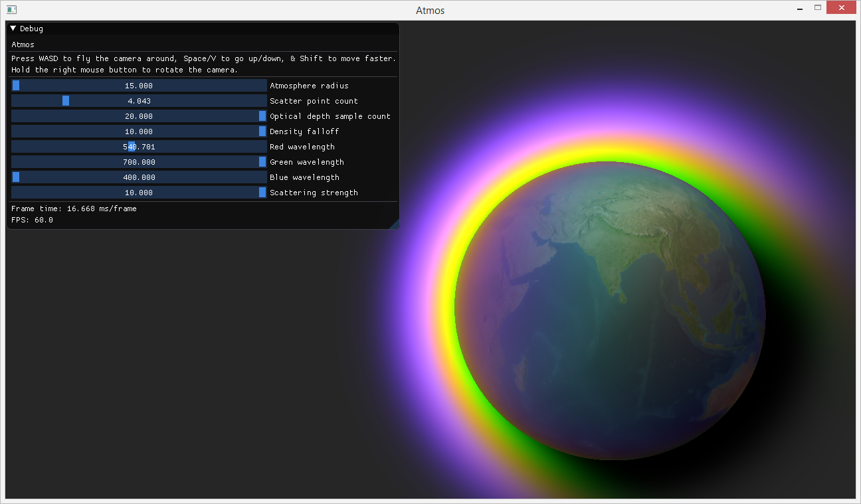The height and width of the screenshot is (504, 861).
Task: Click the Red wavelength slider
Action: tap(139, 147)
